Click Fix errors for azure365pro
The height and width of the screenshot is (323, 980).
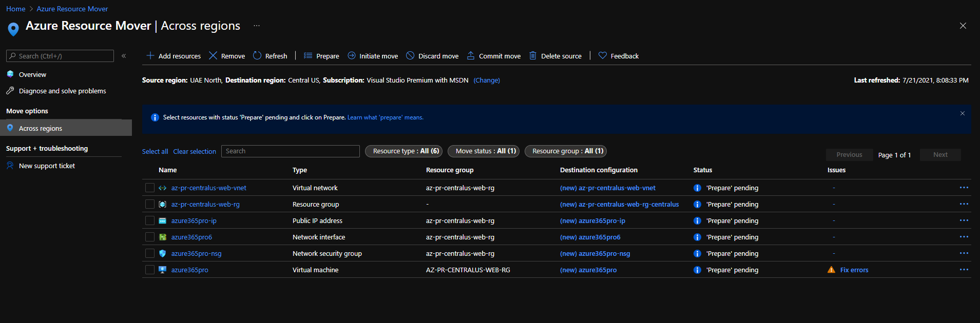click(x=854, y=270)
